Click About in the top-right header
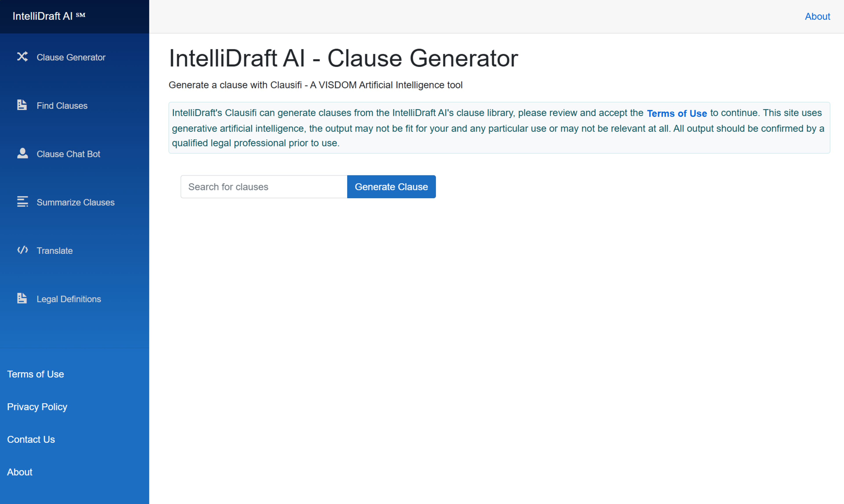844x504 pixels. (817, 16)
